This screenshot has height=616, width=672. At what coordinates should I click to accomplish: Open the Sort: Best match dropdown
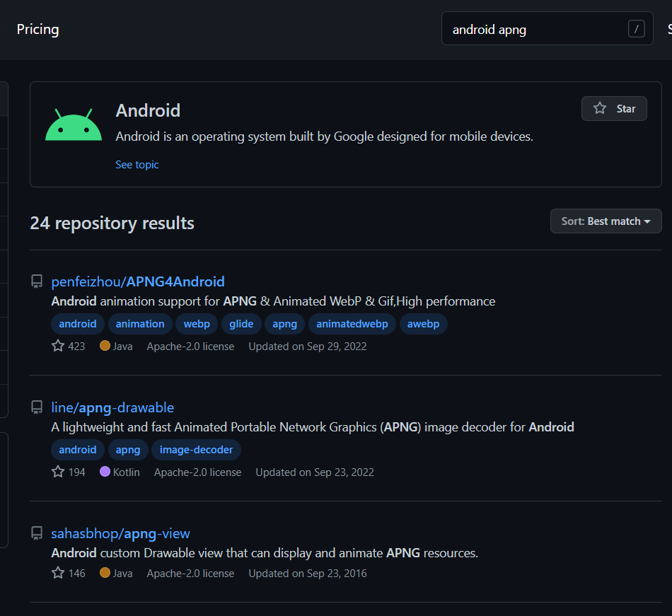point(606,221)
